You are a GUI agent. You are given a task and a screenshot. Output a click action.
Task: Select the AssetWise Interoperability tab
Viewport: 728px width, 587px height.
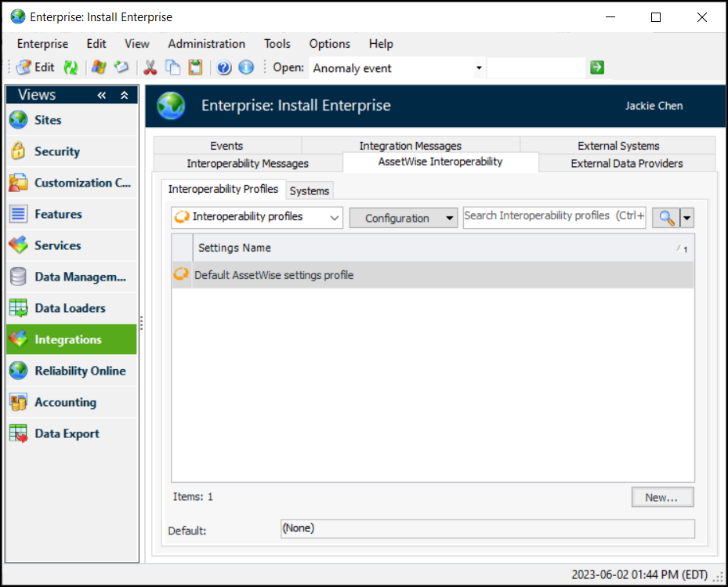pyautogui.click(x=440, y=161)
